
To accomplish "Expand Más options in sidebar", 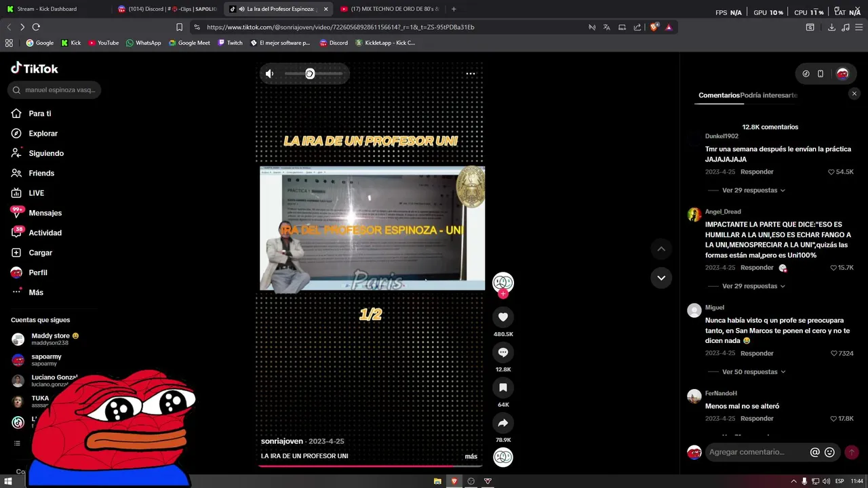I will tap(35, 293).
